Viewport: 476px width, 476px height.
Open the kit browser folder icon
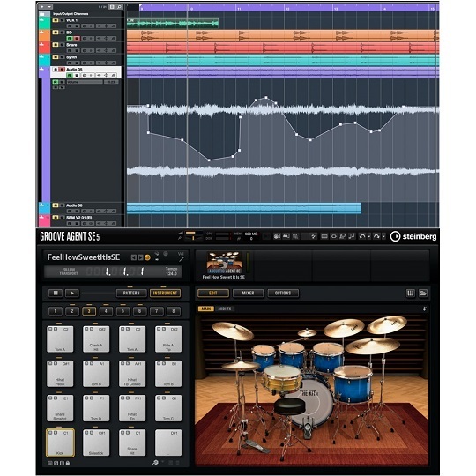423,293
